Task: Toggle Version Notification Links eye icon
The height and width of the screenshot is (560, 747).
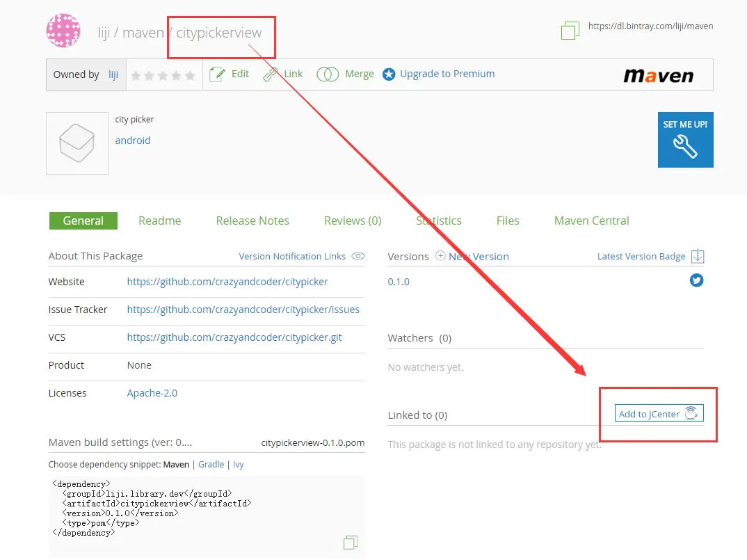Action: pos(358,256)
